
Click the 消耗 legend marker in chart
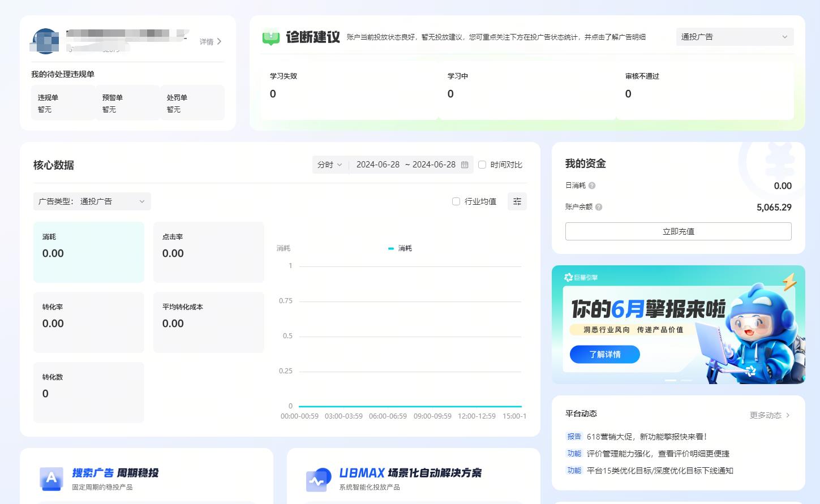coord(391,248)
